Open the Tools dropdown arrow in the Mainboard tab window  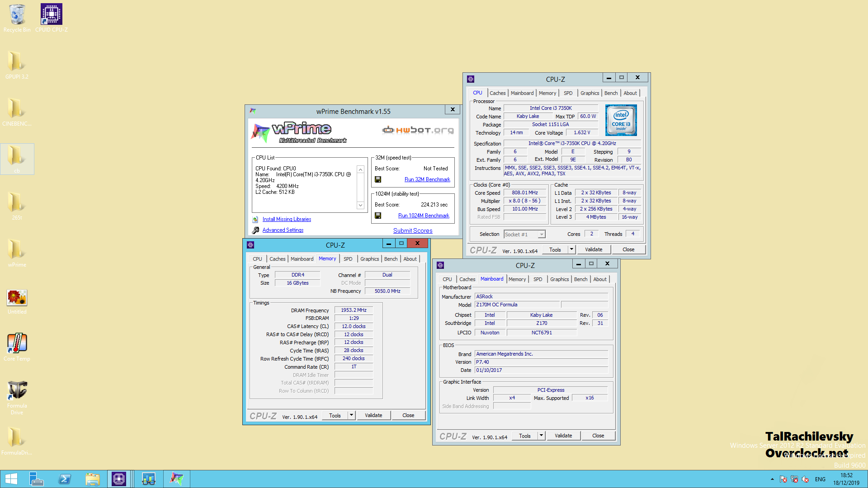coord(541,436)
